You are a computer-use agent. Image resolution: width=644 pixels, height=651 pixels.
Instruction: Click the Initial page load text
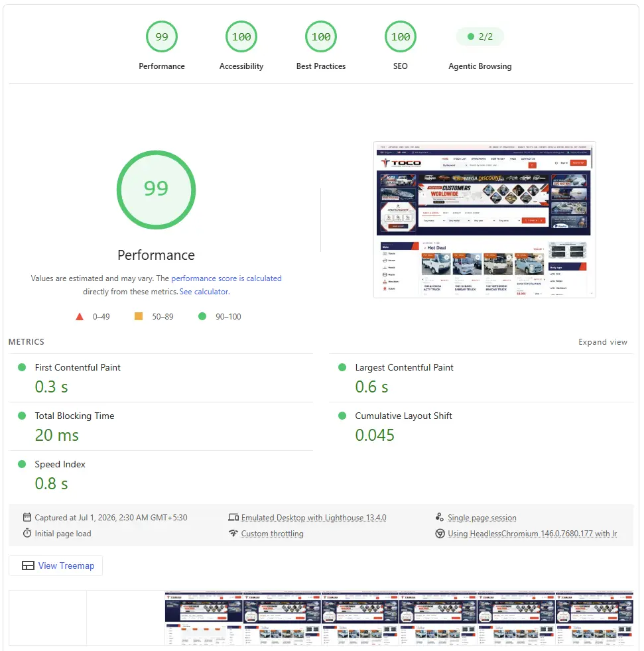click(63, 534)
